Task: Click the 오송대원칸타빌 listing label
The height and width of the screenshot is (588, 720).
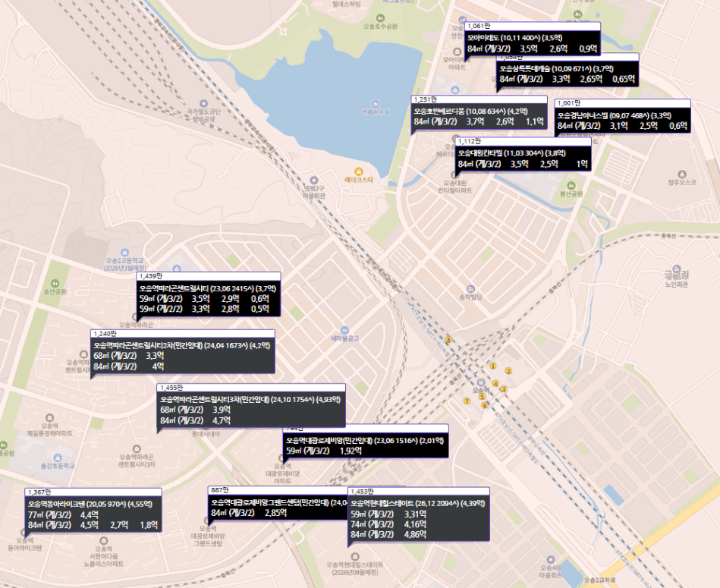Action: [x=523, y=155]
